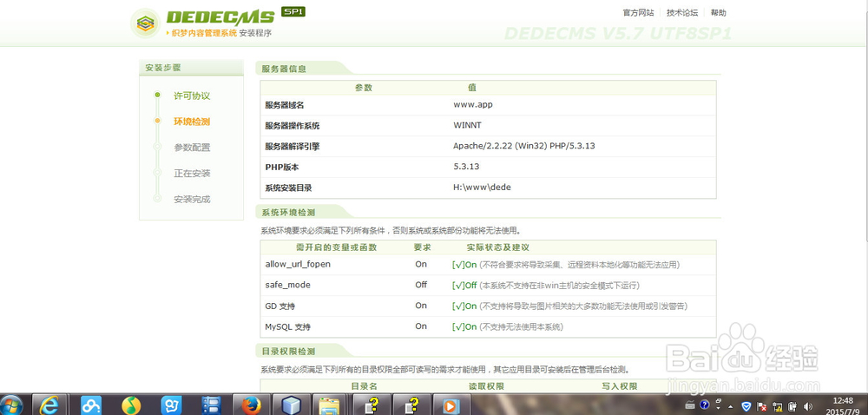This screenshot has height=415, width=868.
Task: Open the 帮助 link
Action: click(x=718, y=13)
